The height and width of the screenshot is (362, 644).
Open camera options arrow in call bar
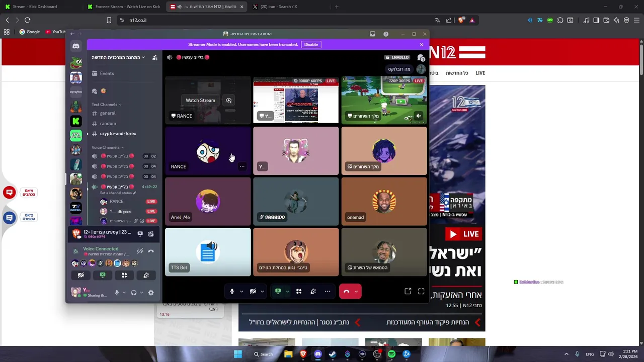coord(262,291)
